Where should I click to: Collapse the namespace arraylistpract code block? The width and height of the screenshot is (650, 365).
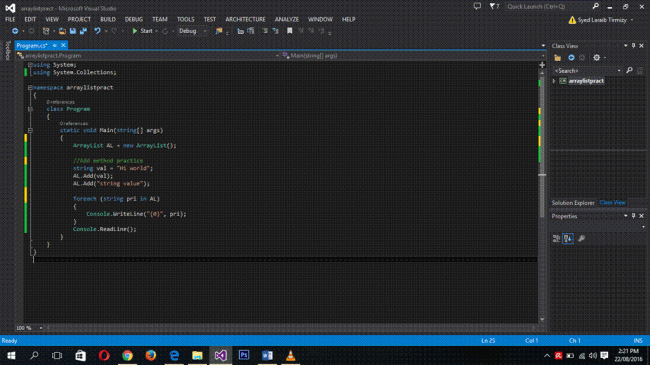[30, 88]
